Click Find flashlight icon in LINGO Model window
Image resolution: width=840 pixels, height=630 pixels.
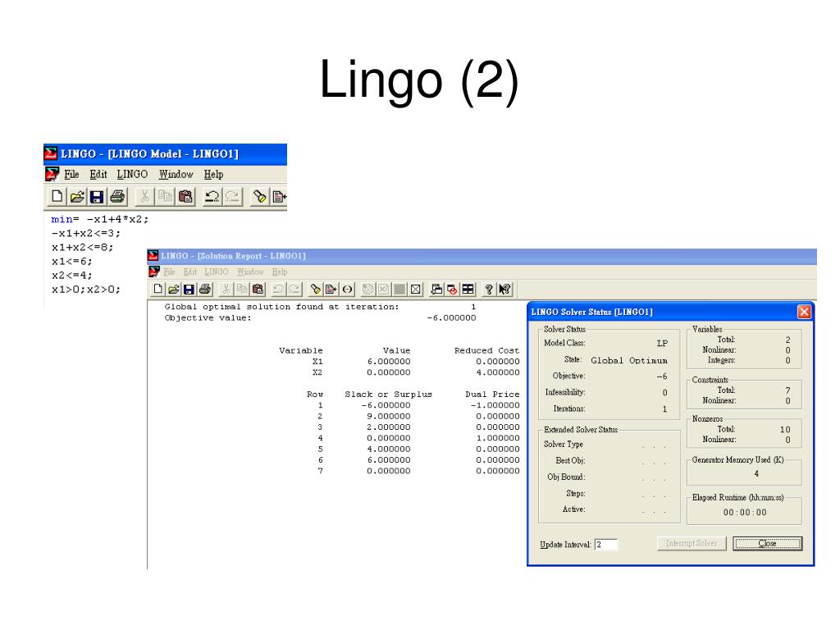(260, 197)
